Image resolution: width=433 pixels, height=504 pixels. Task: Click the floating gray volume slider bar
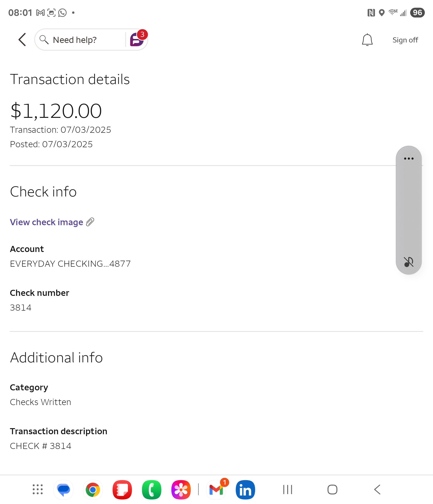point(409,209)
